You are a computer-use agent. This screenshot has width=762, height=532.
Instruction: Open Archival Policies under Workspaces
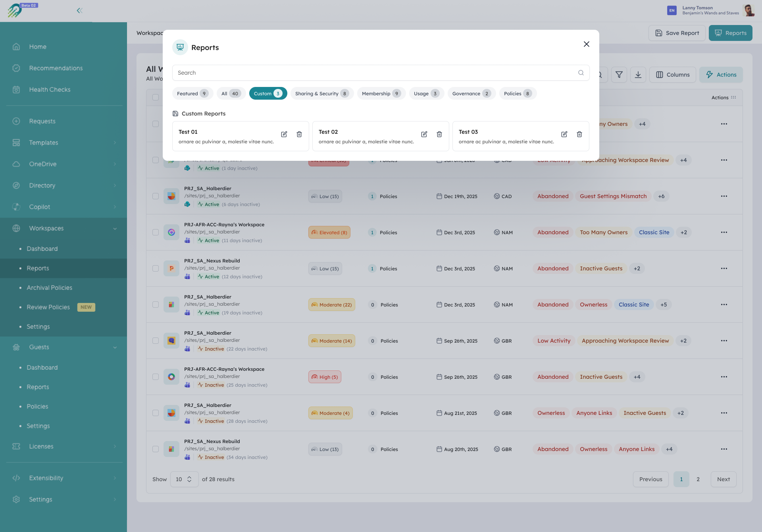coord(50,288)
